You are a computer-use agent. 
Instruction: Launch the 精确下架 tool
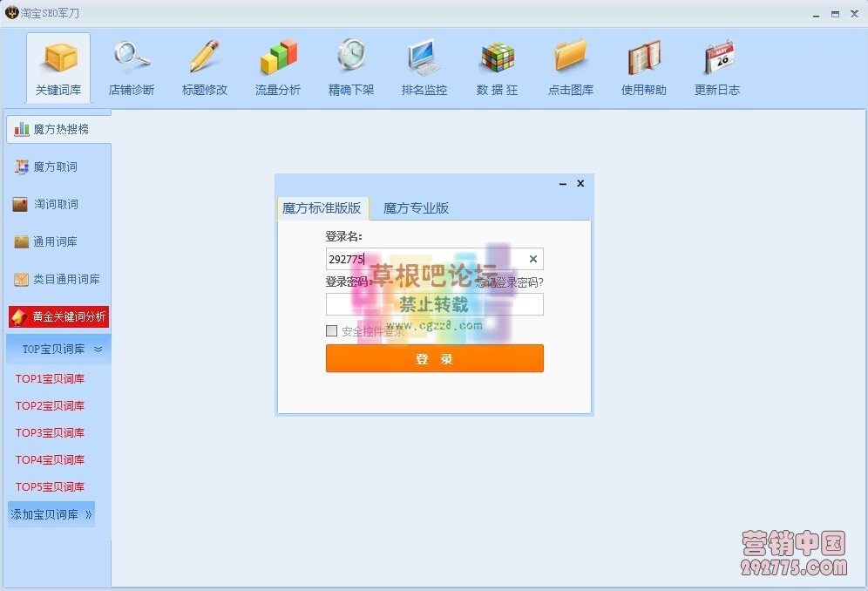350,67
